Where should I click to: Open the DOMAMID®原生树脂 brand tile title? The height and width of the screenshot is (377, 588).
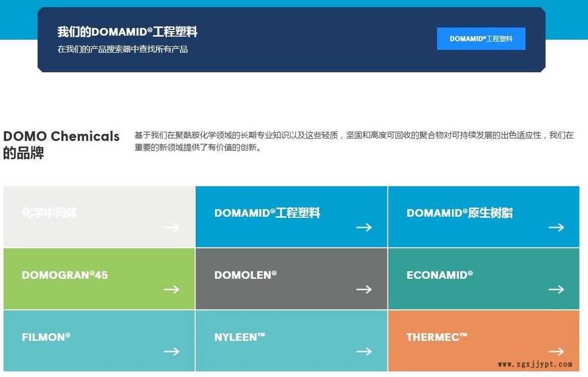[459, 213]
